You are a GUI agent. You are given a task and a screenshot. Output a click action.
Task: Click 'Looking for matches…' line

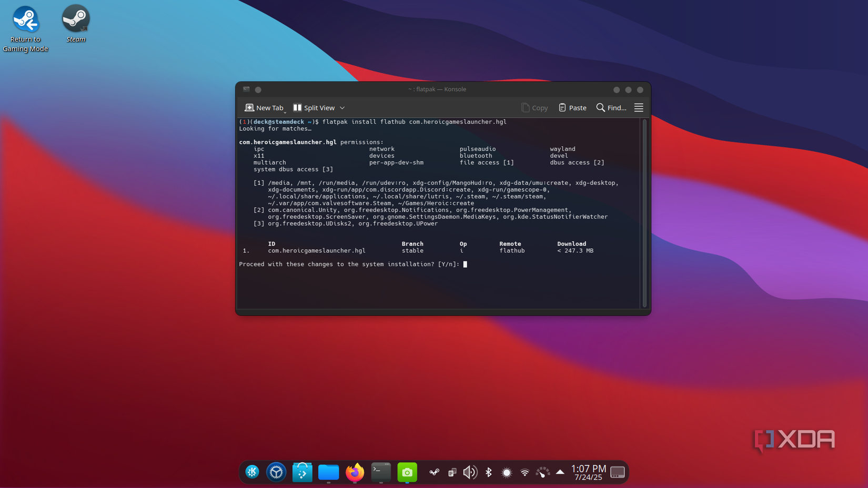[275, 129]
